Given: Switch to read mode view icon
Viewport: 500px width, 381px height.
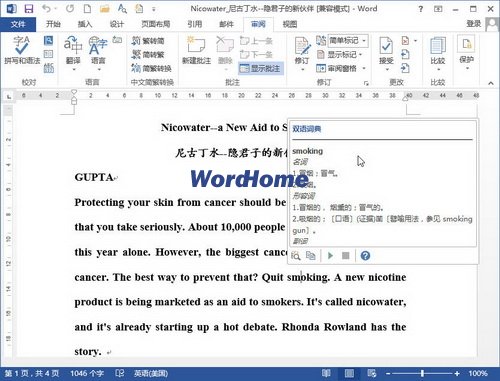Looking at the screenshot, I should point(326,373).
